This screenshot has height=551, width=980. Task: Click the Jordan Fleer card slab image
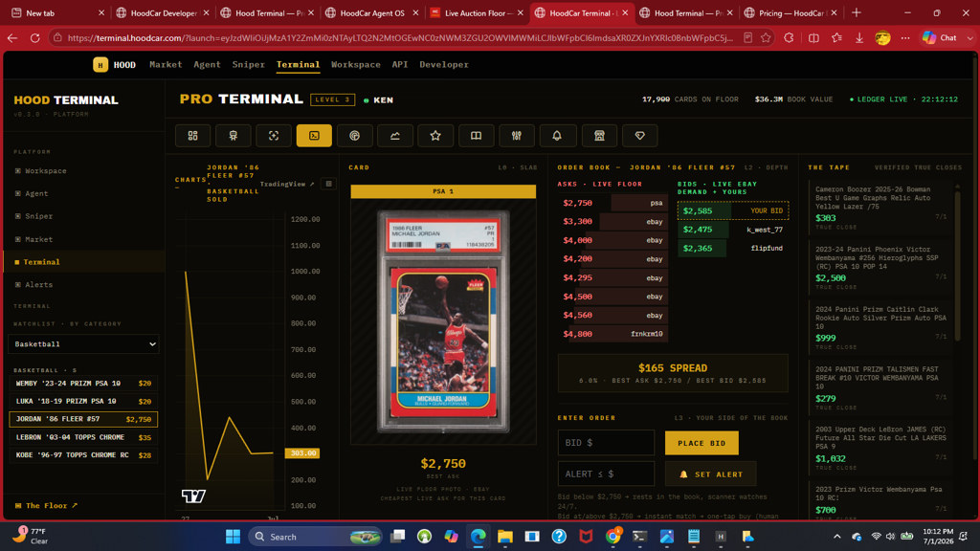443,321
